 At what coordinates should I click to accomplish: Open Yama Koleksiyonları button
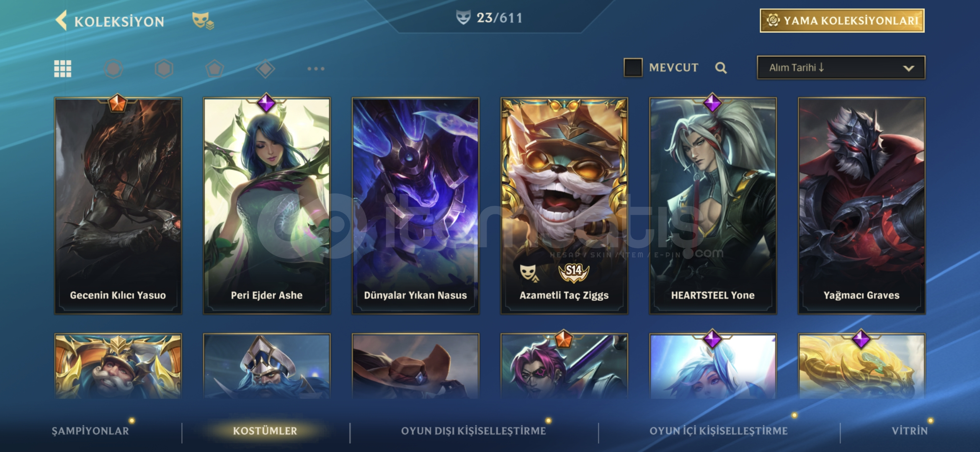[842, 21]
